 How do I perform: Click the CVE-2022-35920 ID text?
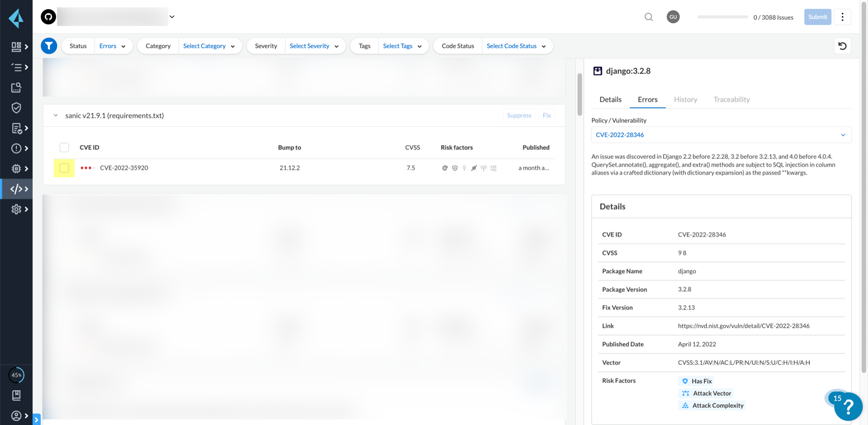124,168
